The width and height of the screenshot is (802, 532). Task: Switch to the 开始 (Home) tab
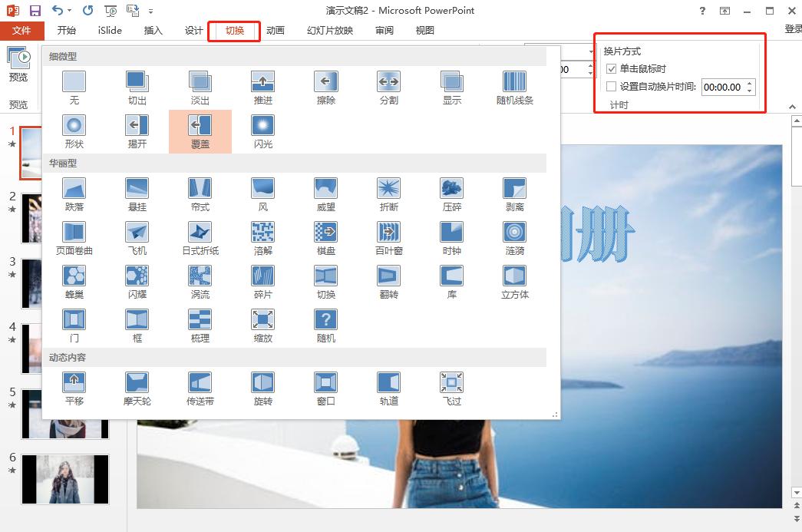tap(67, 31)
